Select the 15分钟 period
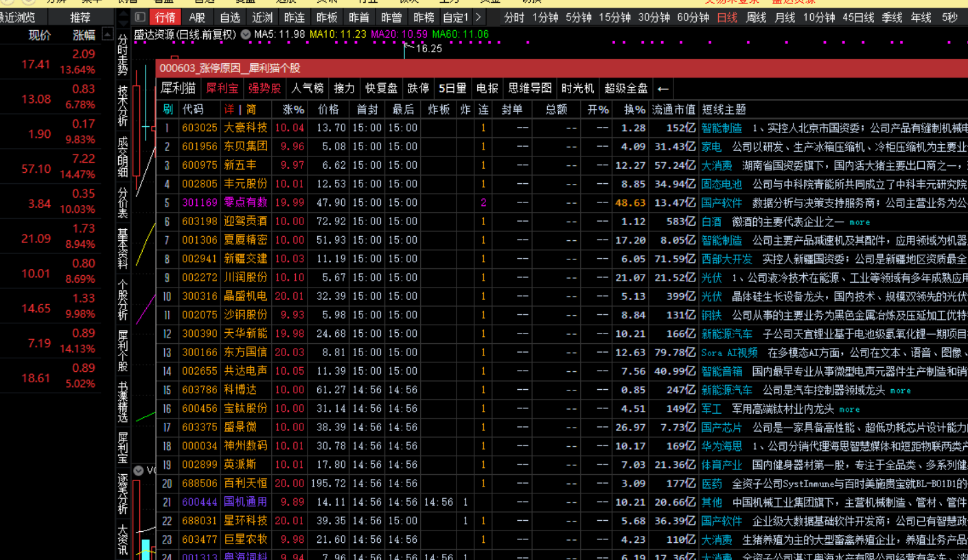 (x=614, y=17)
